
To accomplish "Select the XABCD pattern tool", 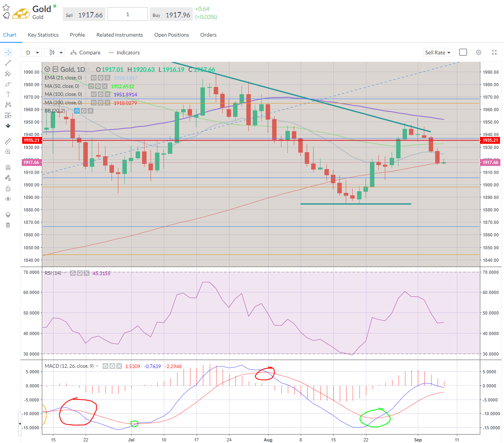I will coord(8,104).
